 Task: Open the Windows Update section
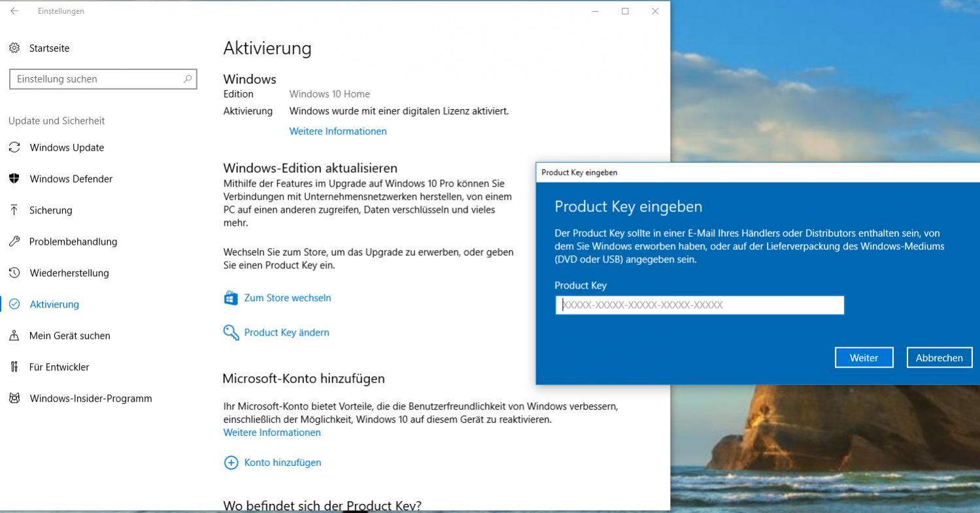pyautogui.click(x=67, y=147)
